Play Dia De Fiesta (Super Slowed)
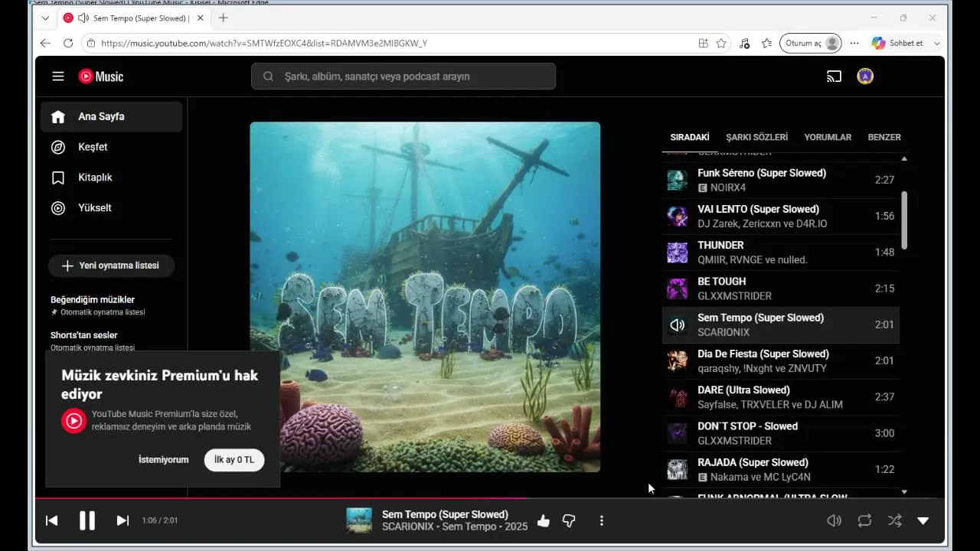The height and width of the screenshot is (551, 980). point(780,360)
